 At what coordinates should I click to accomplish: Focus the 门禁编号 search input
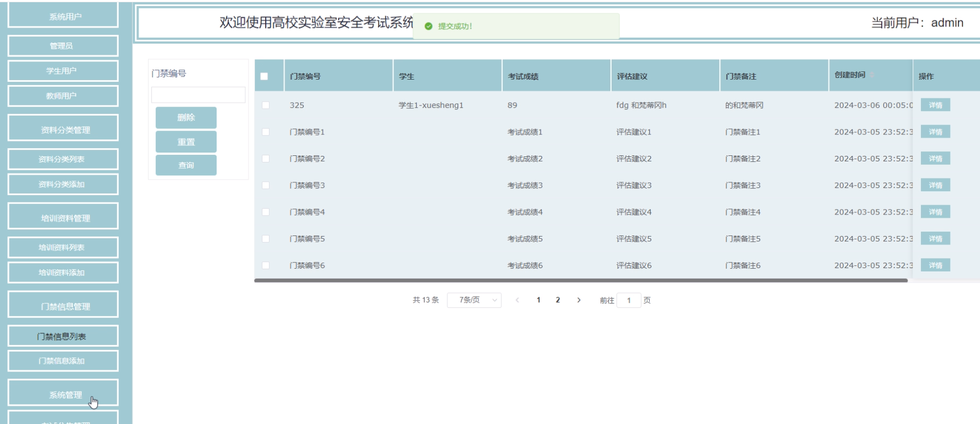click(198, 95)
